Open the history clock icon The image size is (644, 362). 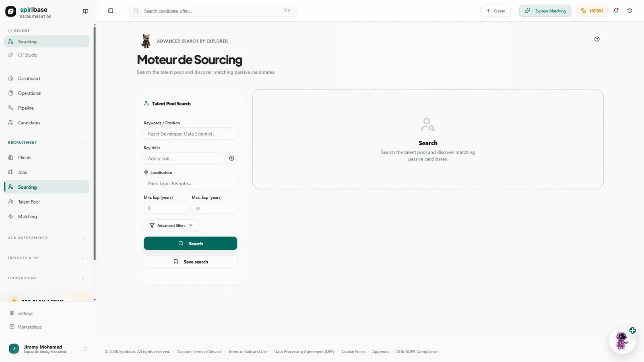(630, 11)
